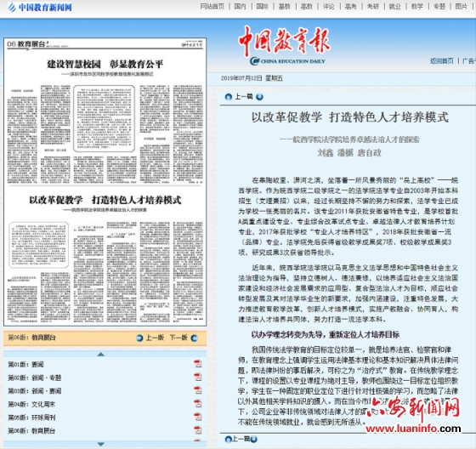
Task: Click the 中国教育新闻网 site logo
Action: coord(40,8)
